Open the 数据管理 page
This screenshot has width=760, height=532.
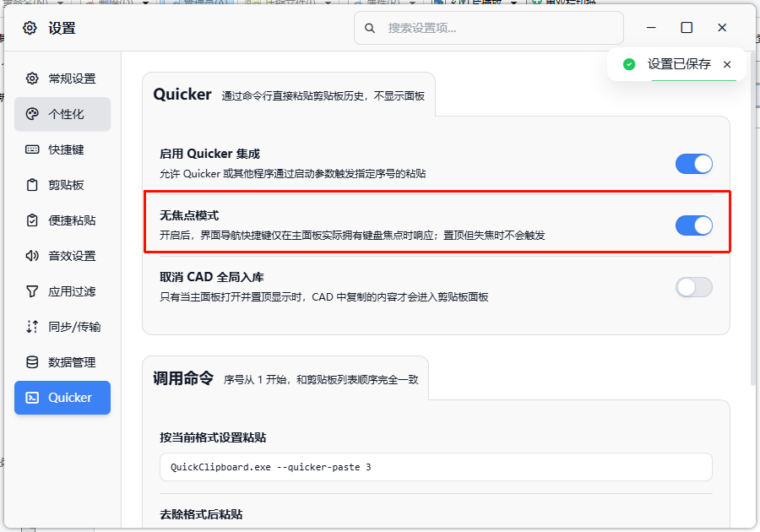62,362
